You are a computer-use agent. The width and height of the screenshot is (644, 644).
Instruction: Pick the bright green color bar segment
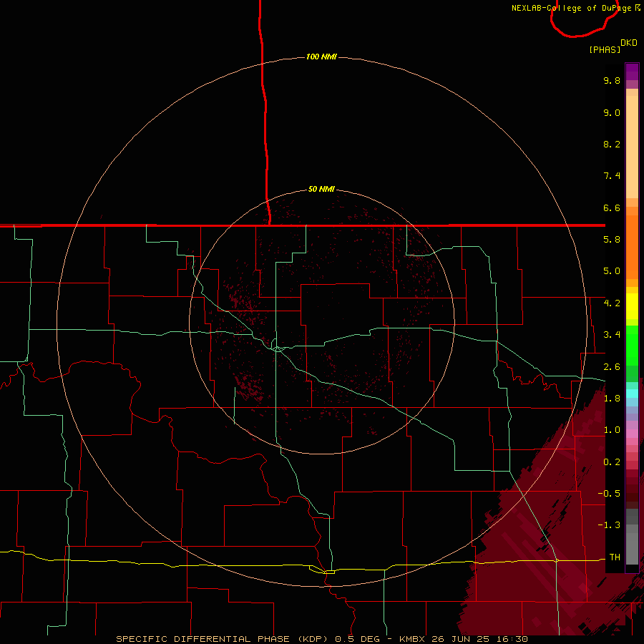(632, 344)
